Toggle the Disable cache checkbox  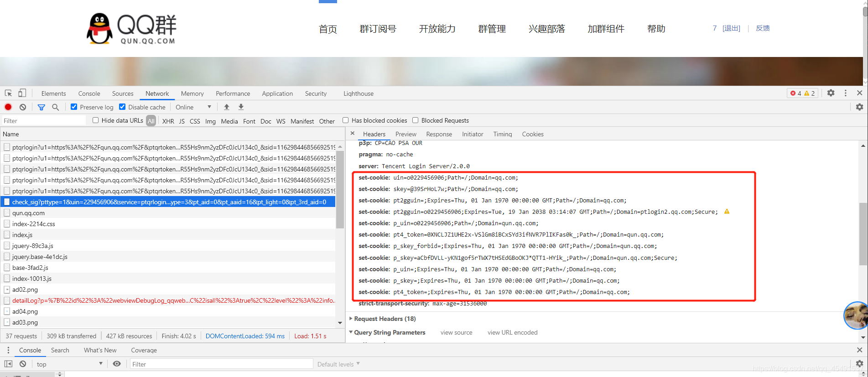pyautogui.click(x=122, y=107)
